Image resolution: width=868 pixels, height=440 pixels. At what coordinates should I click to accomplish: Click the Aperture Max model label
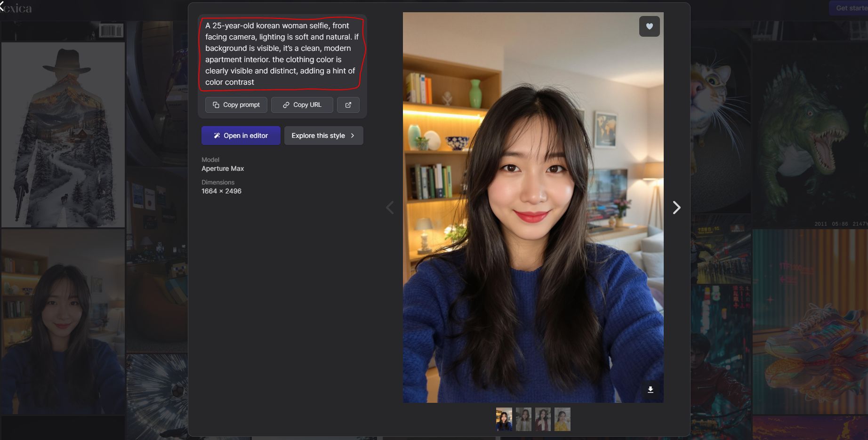pos(222,168)
